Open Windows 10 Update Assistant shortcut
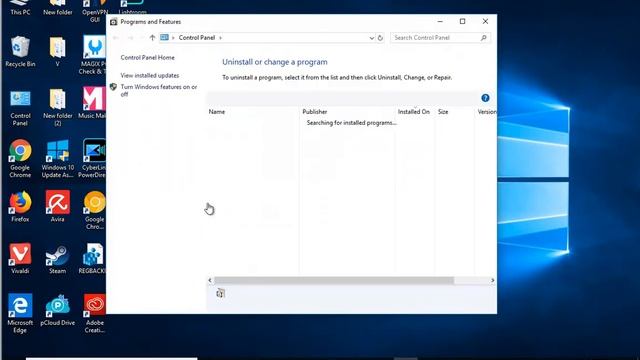Screen dimensions: 640x360 58,158
